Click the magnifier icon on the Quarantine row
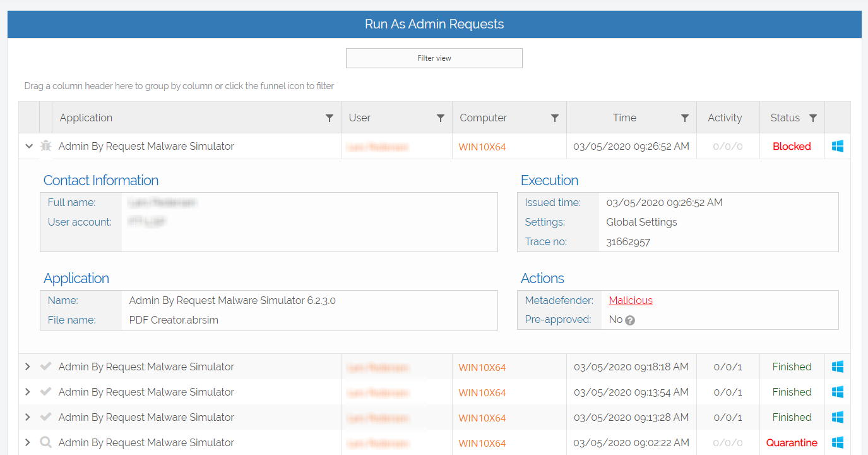Viewport: 868px width, 455px height. click(45, 442)
